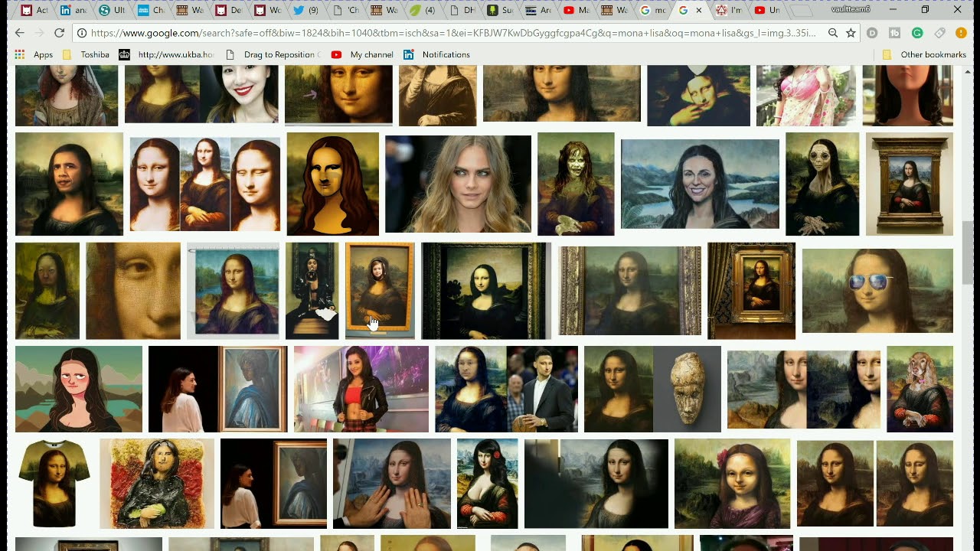This screenshot has width=980, height=551.
Task: Go back using the browser back arrow
Action: [x=20, y=33]
